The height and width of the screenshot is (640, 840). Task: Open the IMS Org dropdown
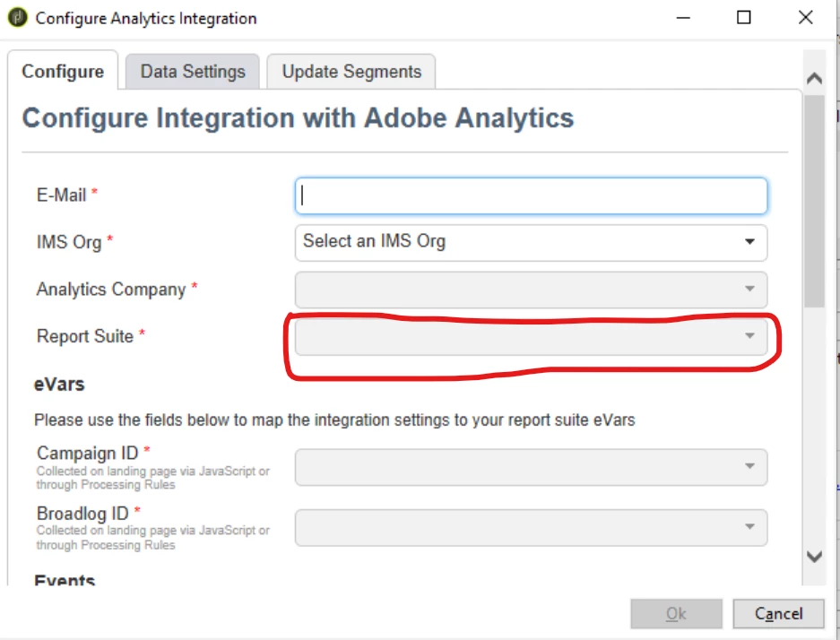pos(531,241)
